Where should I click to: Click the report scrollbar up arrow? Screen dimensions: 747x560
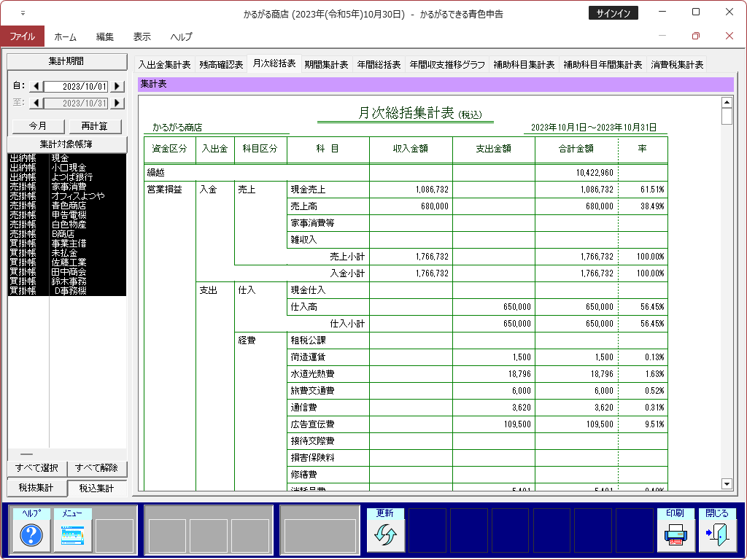(x=727, y=102)
